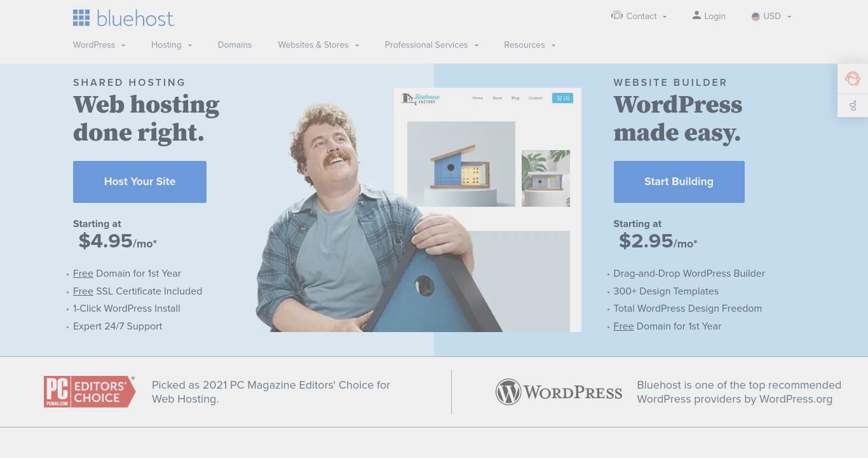Screen dimensions: 868x458
Task: Click 1-Click WordPress Install text
Action: (x=126, y=309)
